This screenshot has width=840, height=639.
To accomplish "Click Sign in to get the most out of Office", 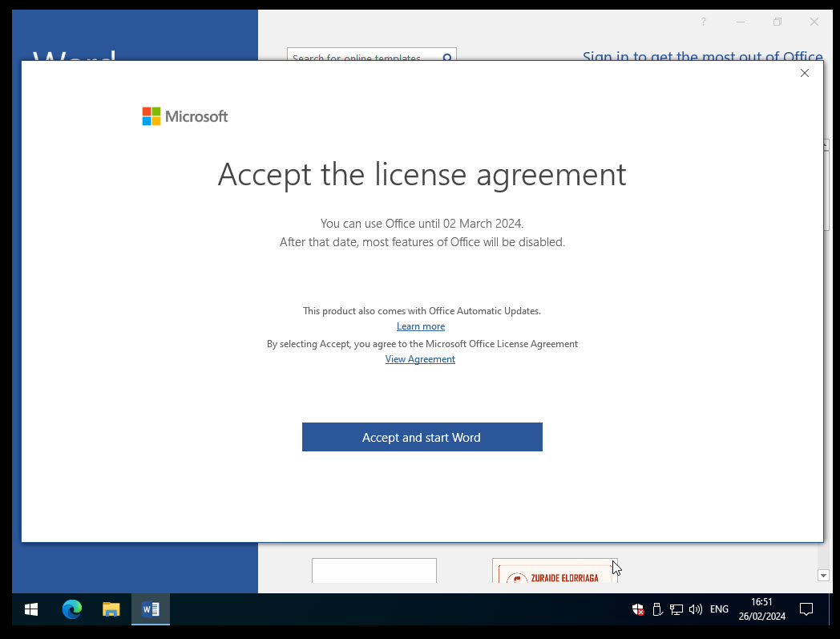I will 702,56.
